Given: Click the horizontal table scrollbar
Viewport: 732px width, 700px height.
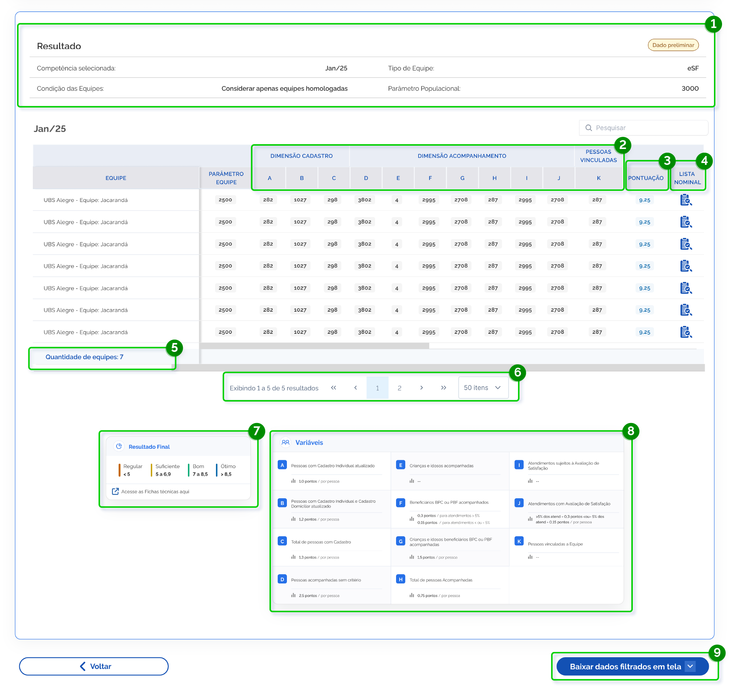Looking at the screenshot, I should click(314, 346).
